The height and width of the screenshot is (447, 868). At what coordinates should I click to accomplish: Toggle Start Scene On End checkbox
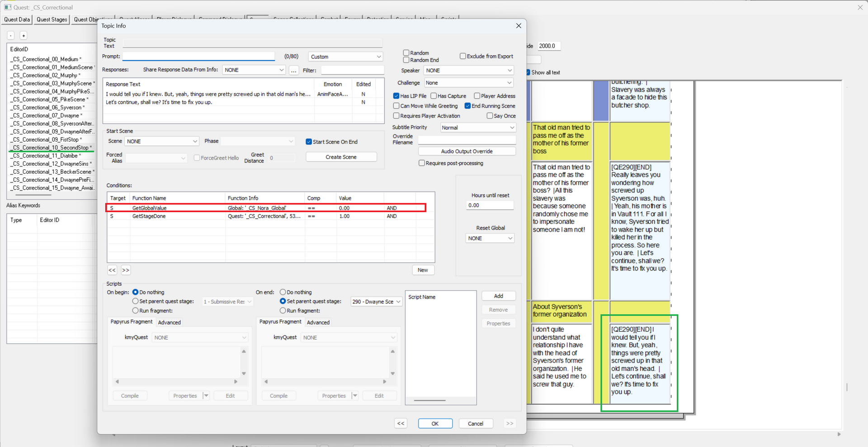tap(309, 142)
